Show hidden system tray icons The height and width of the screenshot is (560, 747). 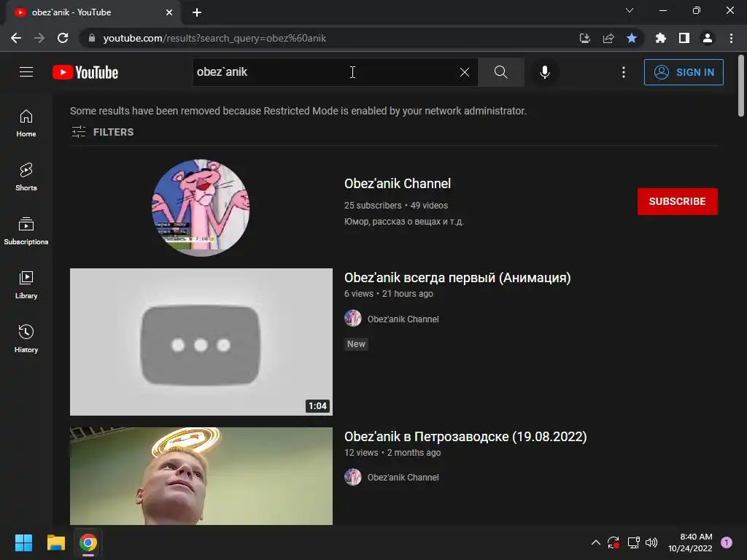coord(595,542)
